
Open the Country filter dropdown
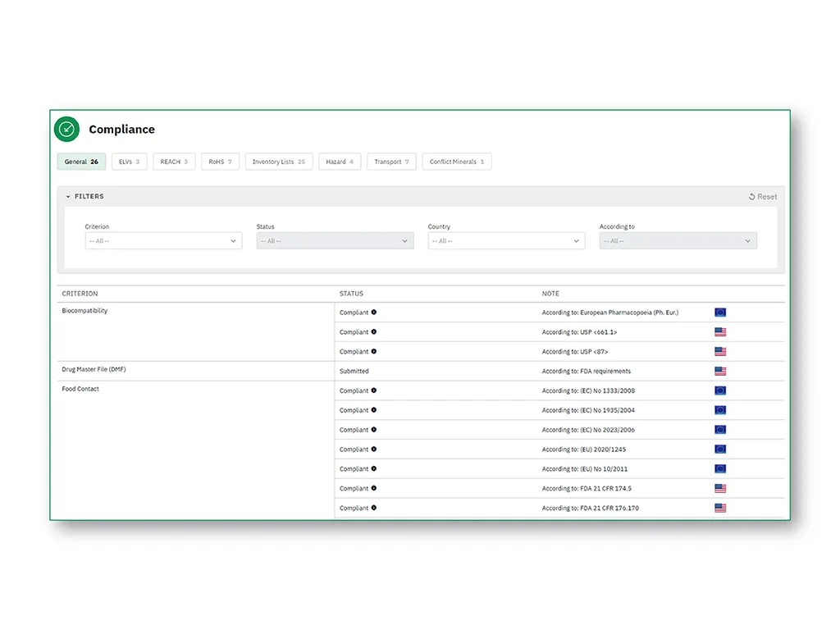click(506, 241)
